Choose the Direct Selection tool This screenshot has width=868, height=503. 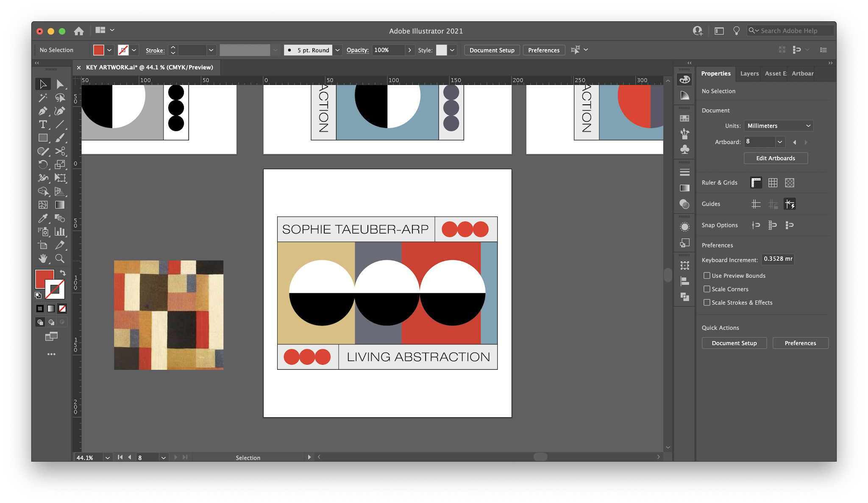click(x=60, y=84)
